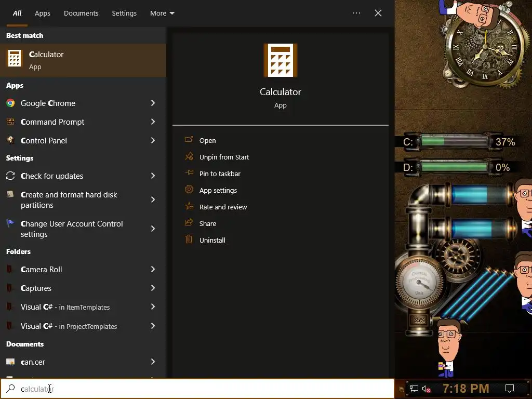
Task: Switch to the Apps tab
Action: [x=43, y=13]
